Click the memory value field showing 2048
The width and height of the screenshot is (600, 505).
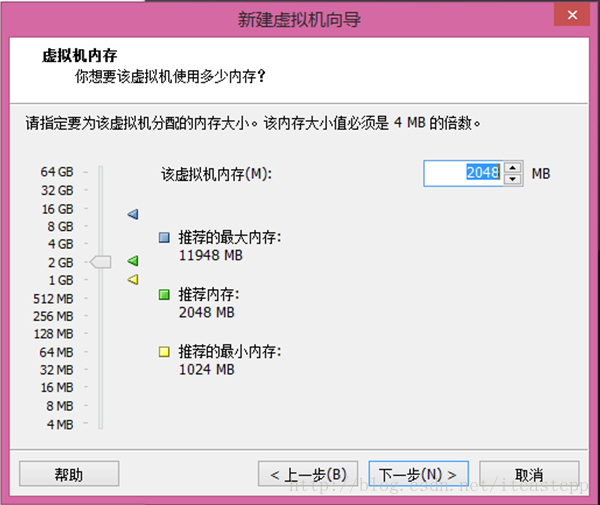click(x=463, y=173)
